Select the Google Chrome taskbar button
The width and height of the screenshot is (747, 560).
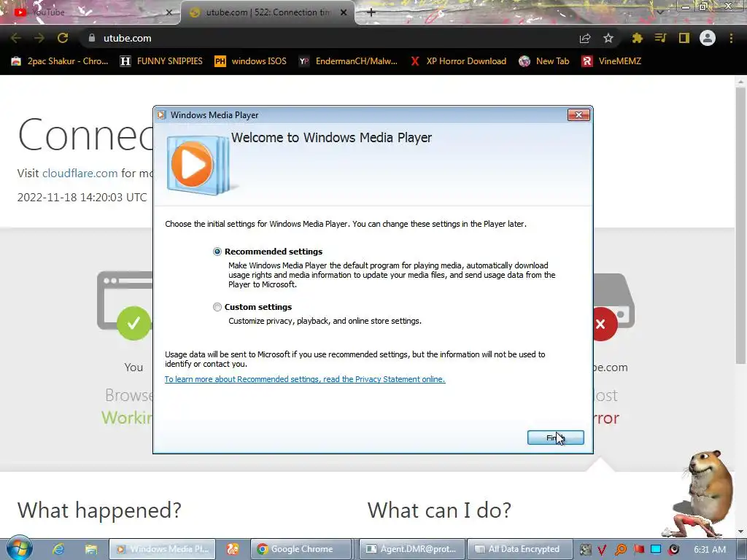[301, 549]
